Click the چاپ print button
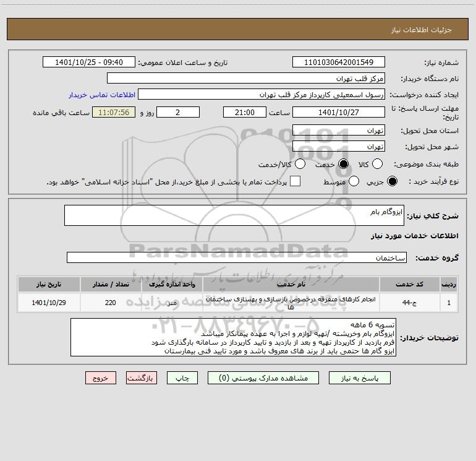The width and height of the screenshot is (476, 461). tap(182, 377)
